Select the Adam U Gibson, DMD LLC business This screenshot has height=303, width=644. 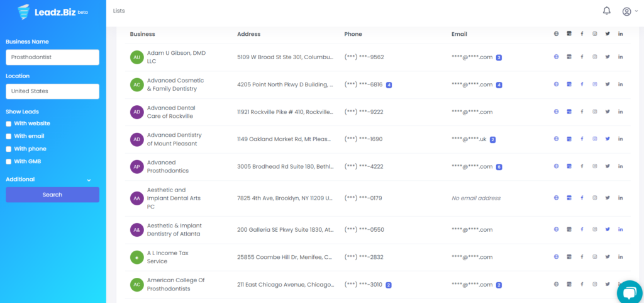click(177, 57)
